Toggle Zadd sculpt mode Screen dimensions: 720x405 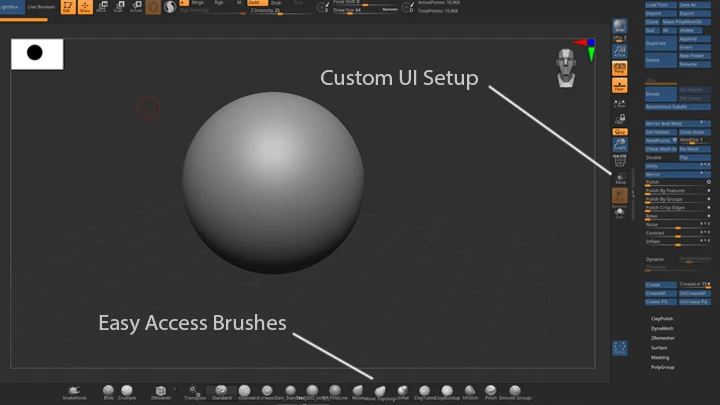(x=257, y=3)
